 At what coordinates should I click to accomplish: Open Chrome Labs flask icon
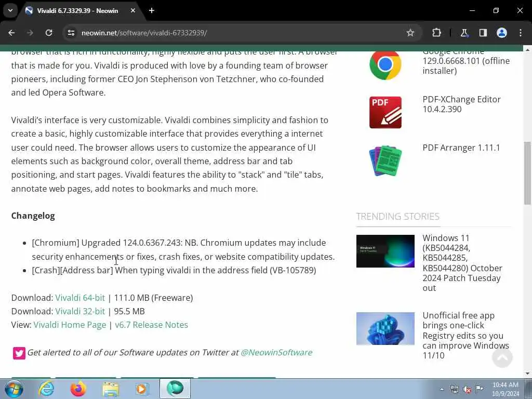click(464, 33)
